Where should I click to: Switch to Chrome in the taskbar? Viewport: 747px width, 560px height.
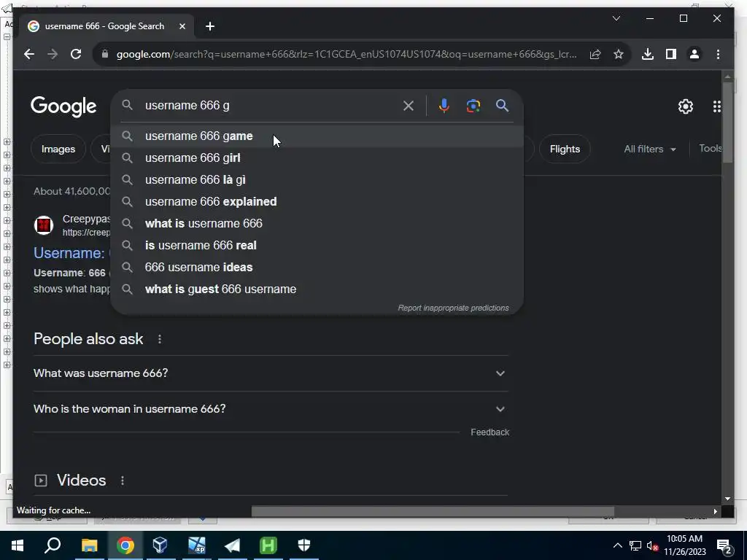pyautogui.click(x=125, y=545)
